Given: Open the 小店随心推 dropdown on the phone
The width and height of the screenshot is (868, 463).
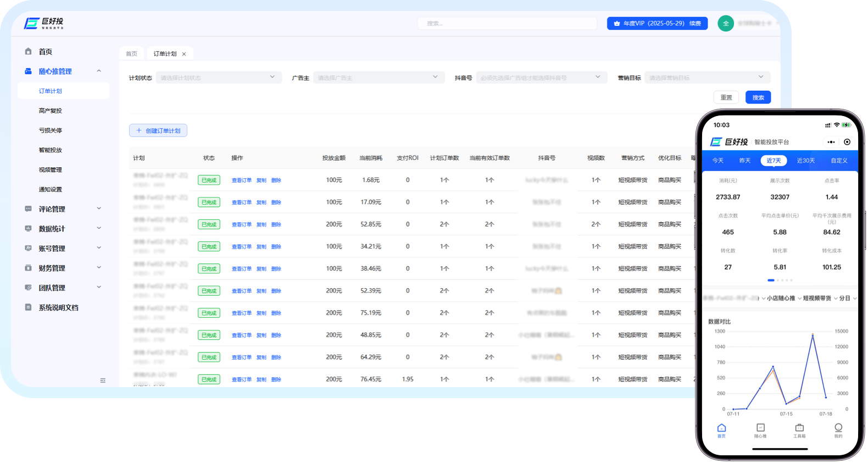Looking at the screenshot, I should pos(784,298).
